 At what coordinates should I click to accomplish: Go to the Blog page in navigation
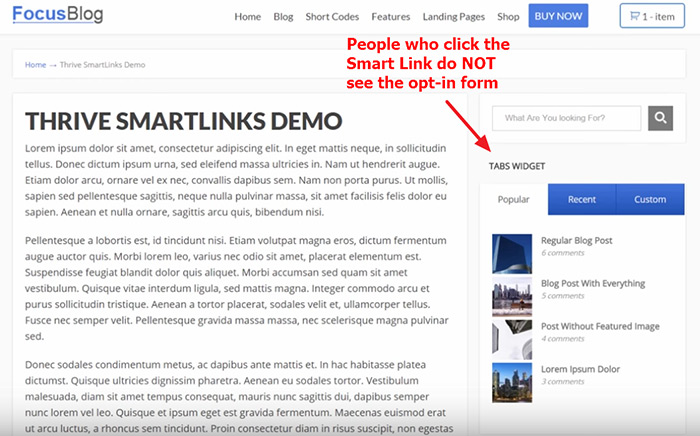tap(283, 17)
